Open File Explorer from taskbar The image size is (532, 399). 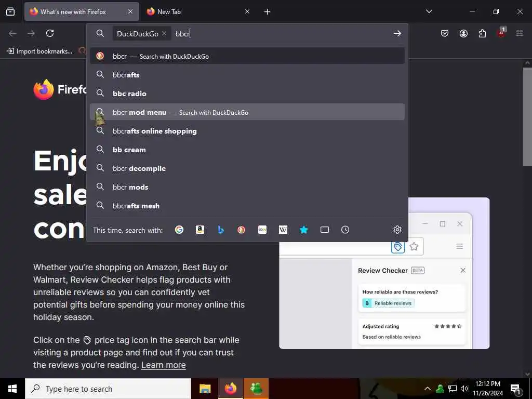[205, 389]
